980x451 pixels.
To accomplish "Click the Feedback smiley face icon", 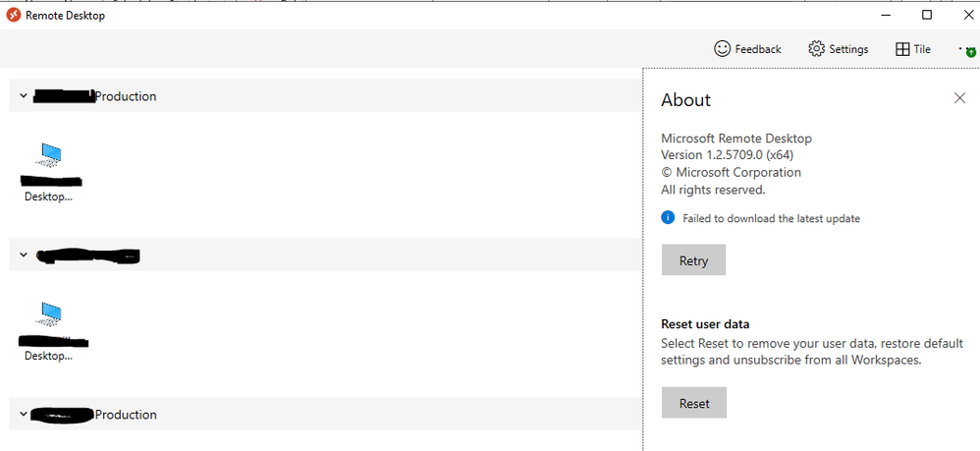I will (x=722, y=49).
